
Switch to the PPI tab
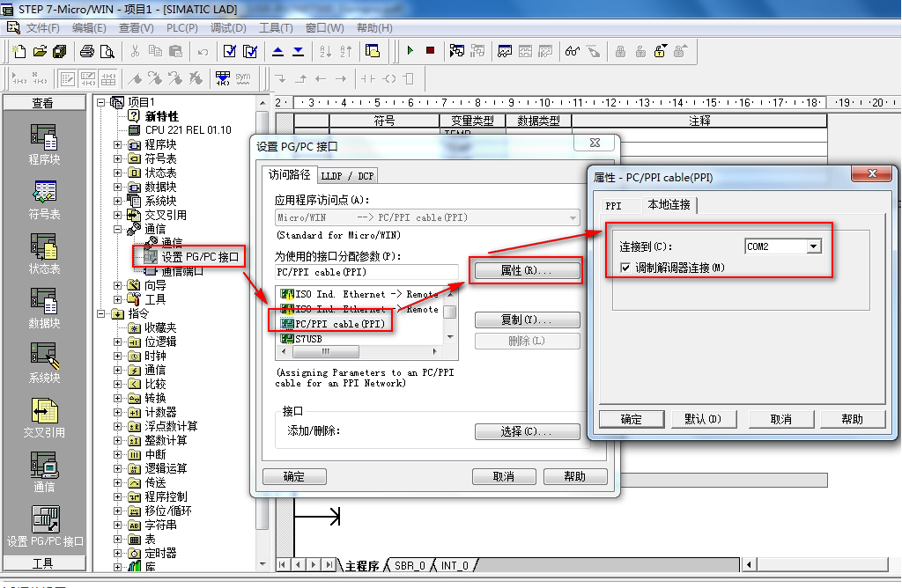click(x=613, y=206)
